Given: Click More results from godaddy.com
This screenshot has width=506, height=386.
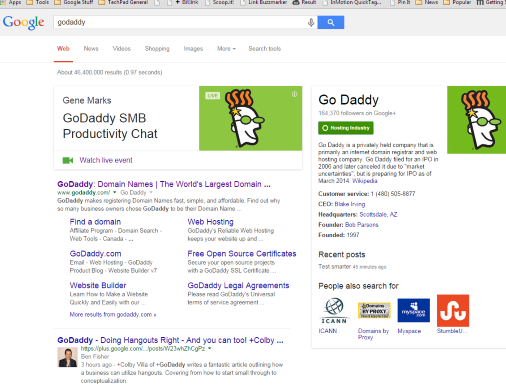Looking at the screenshot, I should tap(113, 314).
